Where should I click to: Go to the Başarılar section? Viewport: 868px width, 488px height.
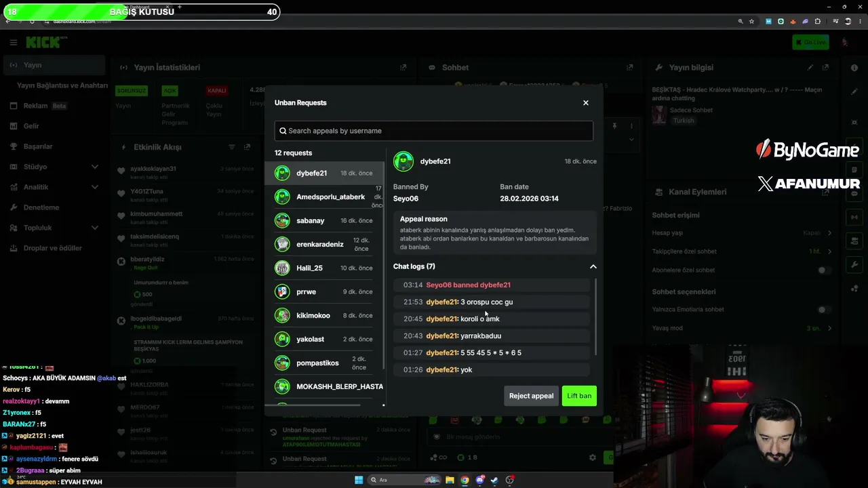tap(54, 146)
